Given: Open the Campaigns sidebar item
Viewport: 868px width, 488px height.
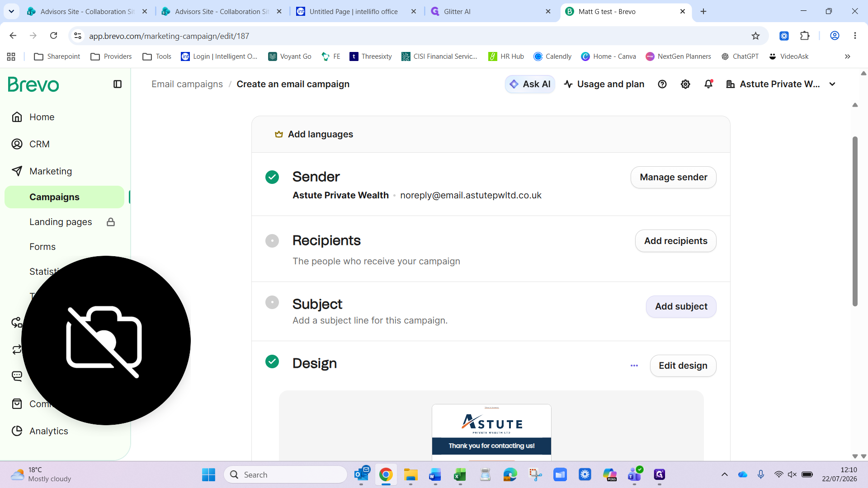Looking at the screenshot, I should (64, 197).
